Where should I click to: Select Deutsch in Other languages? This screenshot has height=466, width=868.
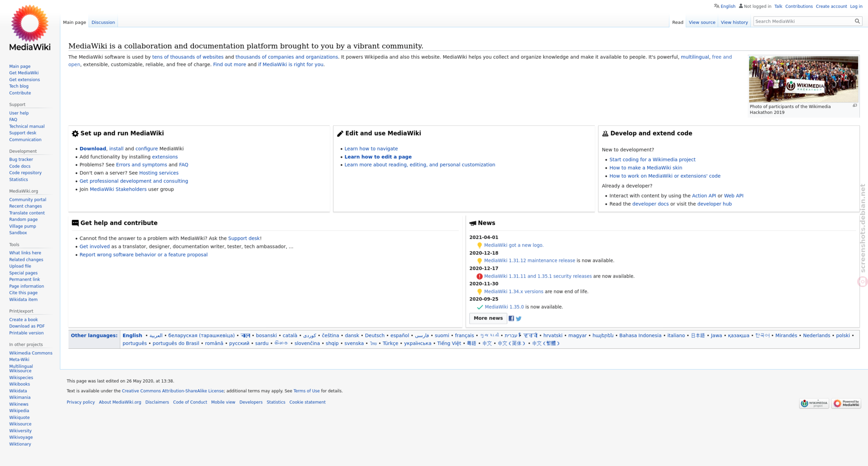pos(375,336)
